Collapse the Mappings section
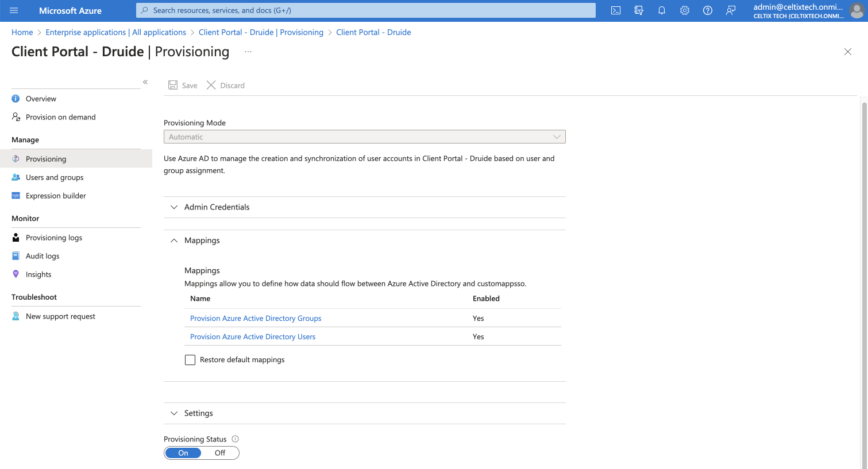This screenshot has width=868, height=469. coord(365,241)
